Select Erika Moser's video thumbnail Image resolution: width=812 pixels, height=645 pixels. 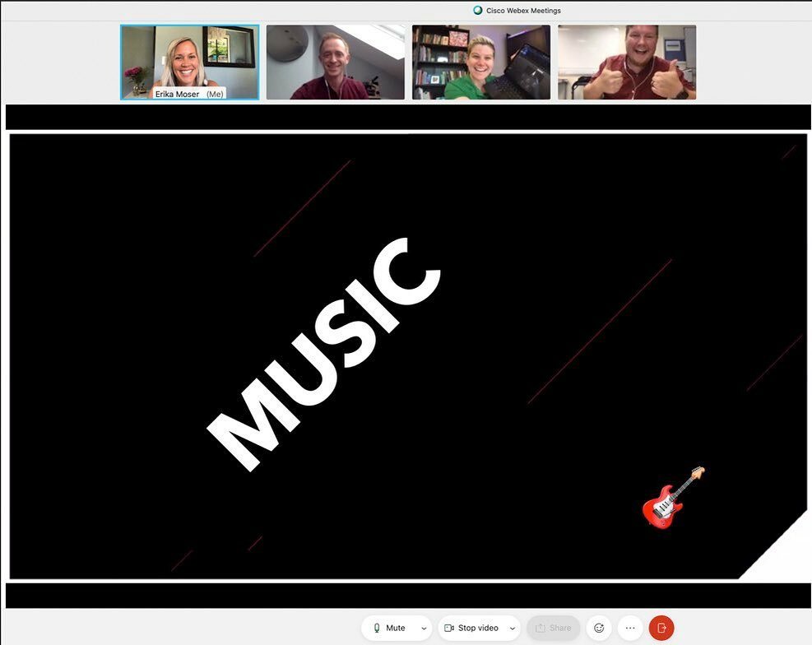coord(190,63)
